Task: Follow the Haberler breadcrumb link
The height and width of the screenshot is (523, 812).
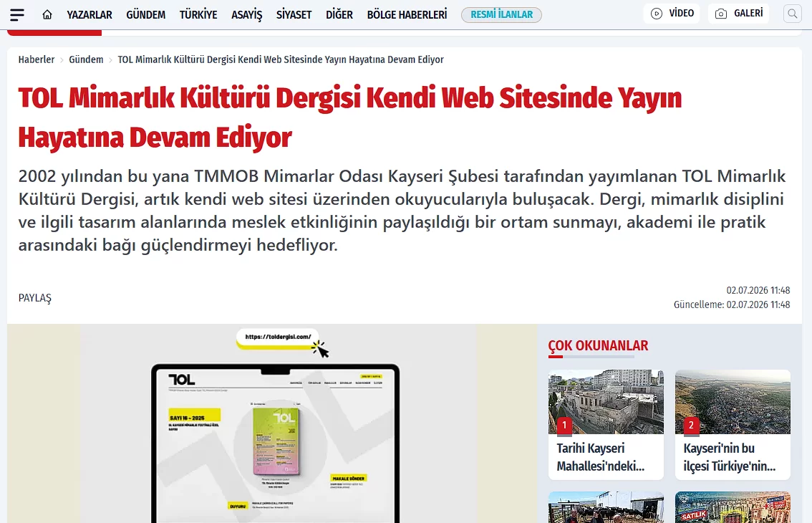Action: [37, 59]
